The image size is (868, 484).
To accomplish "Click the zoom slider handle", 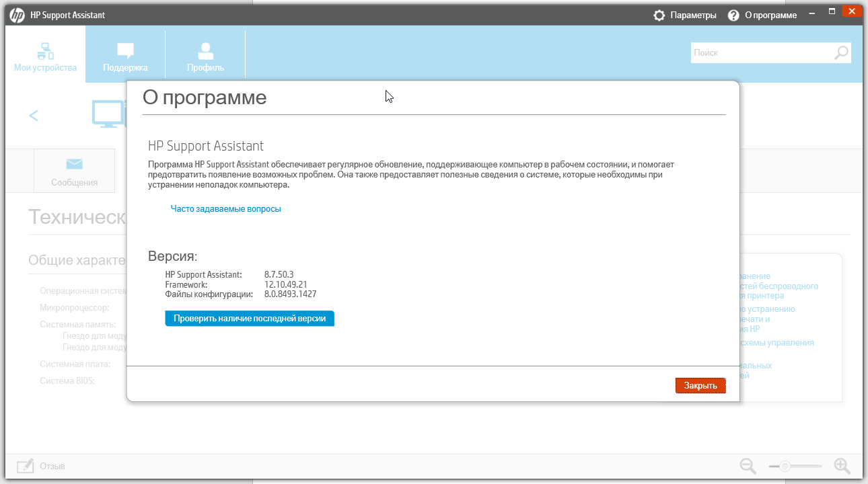I will click(x=785, y=466).
